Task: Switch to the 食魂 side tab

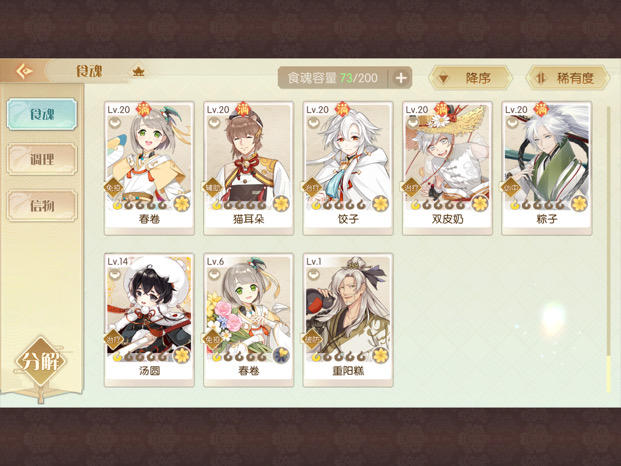Action: point(42,114)
